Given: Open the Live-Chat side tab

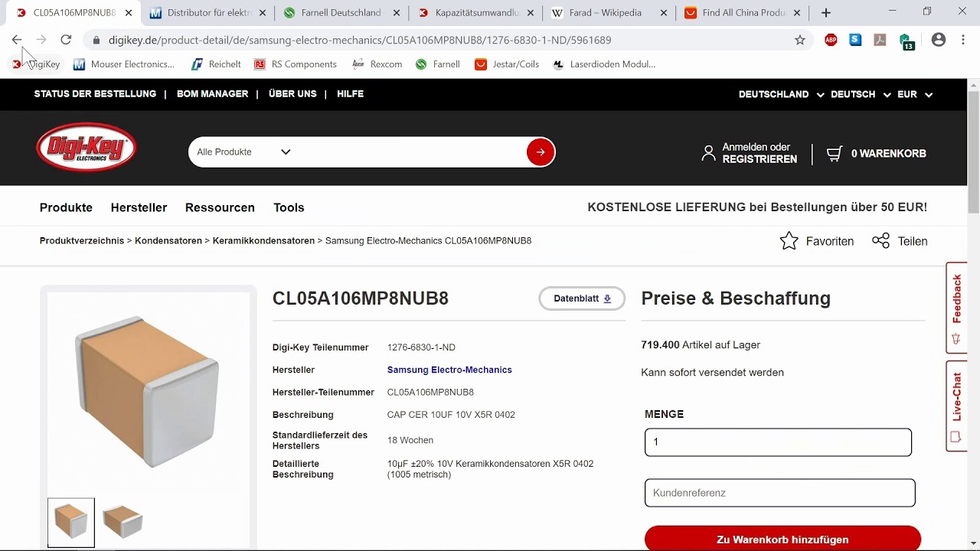Looking at the screenshot, I should pyautogui.click(x=956, y=406).
